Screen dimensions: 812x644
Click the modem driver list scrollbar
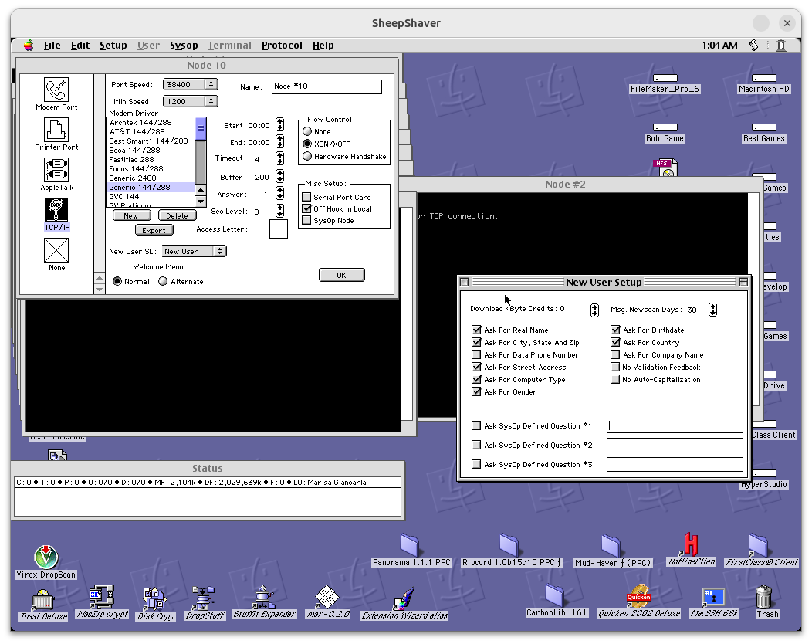201,162
